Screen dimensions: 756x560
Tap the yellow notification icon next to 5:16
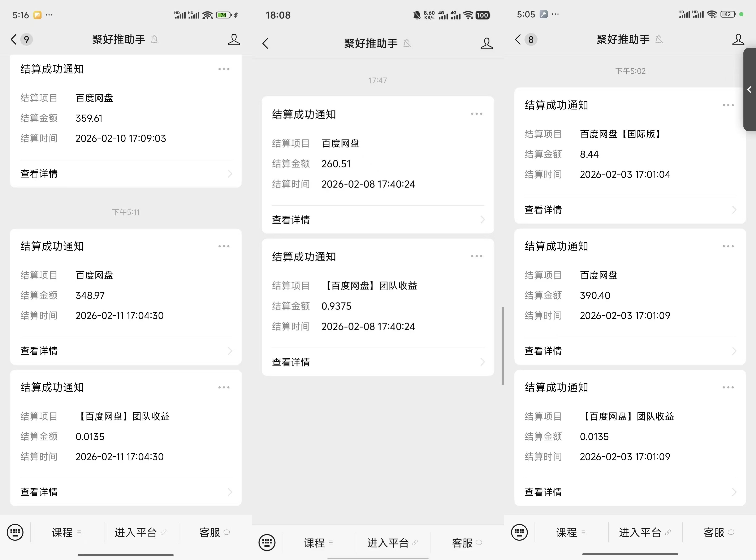[x=37, y=15]
